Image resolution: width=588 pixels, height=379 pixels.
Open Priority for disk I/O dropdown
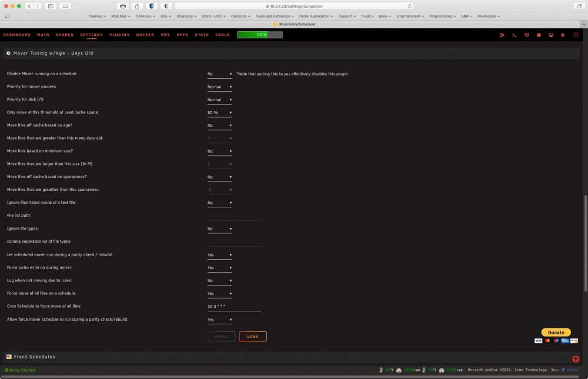click(x=219, y=100)
